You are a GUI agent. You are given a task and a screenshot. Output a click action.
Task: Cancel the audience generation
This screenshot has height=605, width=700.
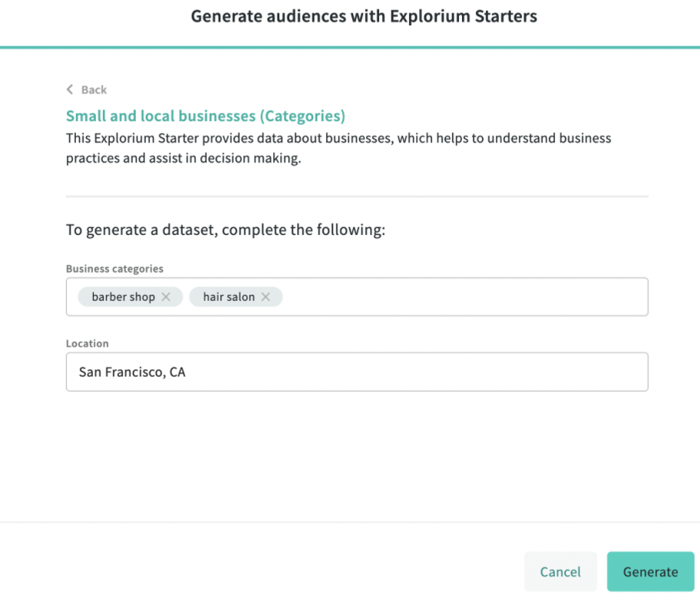[560, 571]
